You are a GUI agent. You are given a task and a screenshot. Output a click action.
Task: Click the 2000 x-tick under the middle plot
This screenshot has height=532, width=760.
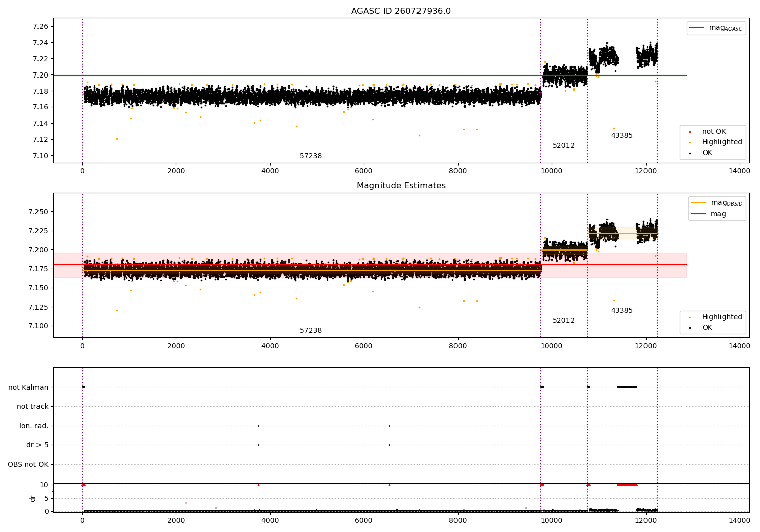(176, 346)
